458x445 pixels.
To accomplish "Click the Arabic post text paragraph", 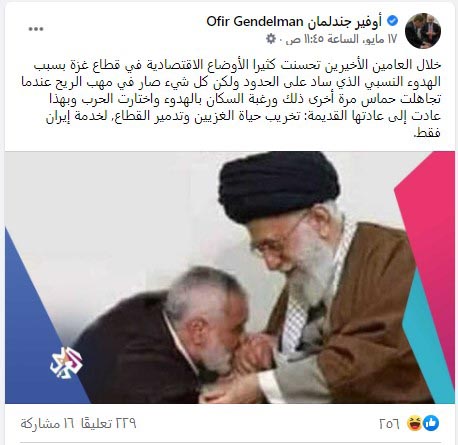I will click(x=231, y=99).
